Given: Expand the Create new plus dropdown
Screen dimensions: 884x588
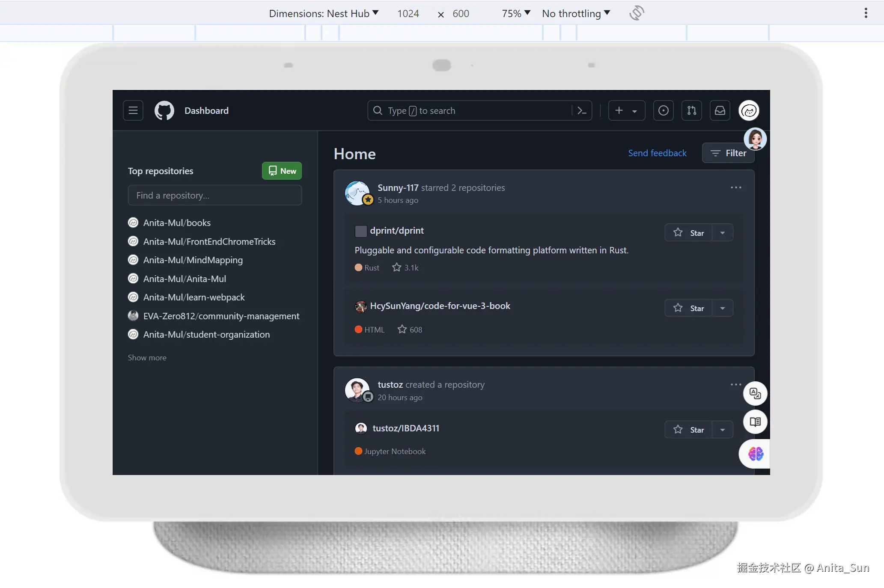Looking at the screenshot, I should pos(626,110).
